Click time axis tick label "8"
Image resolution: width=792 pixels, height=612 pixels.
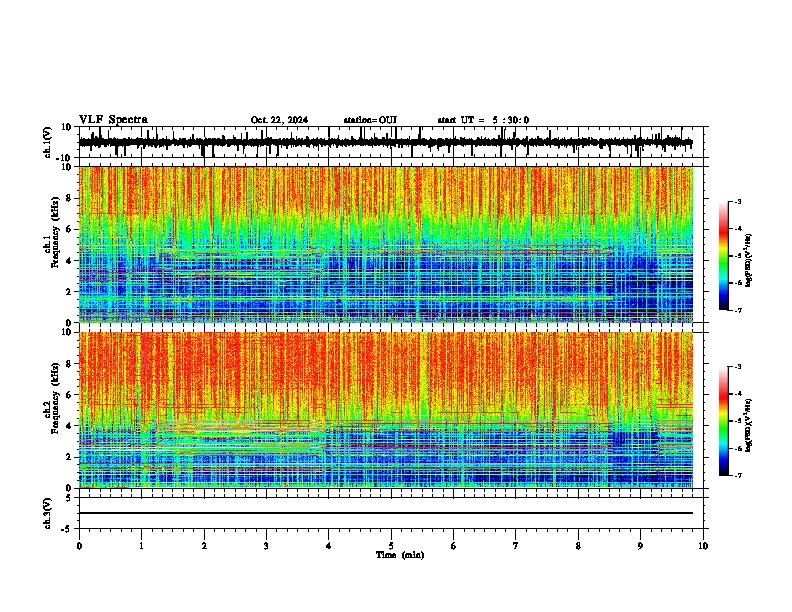click(578, 546)
